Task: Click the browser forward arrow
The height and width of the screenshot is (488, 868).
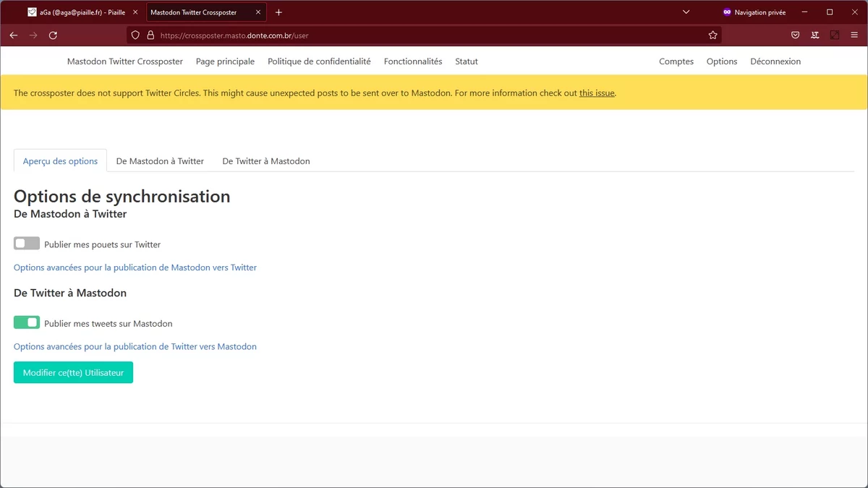Action: click(33, 35)
